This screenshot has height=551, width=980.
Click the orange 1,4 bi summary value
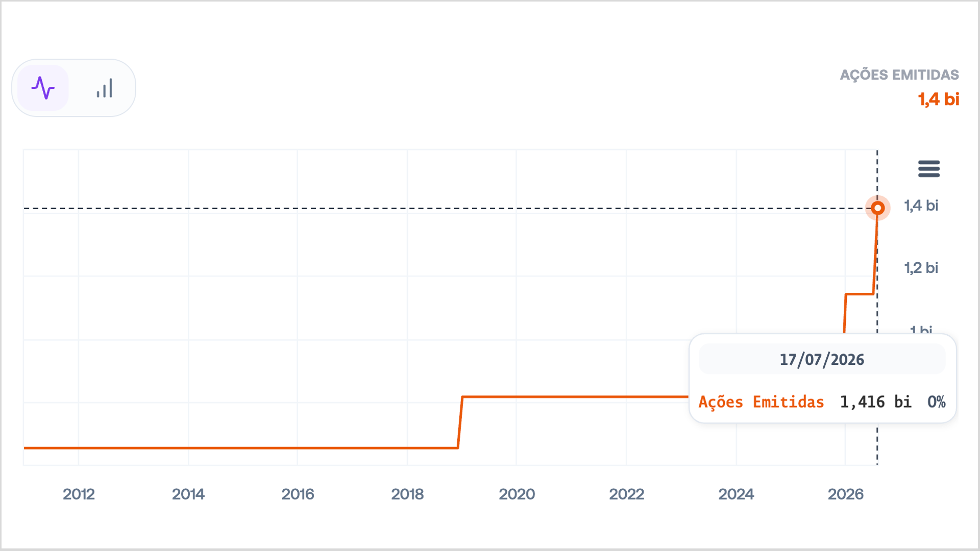pos(939,99)
